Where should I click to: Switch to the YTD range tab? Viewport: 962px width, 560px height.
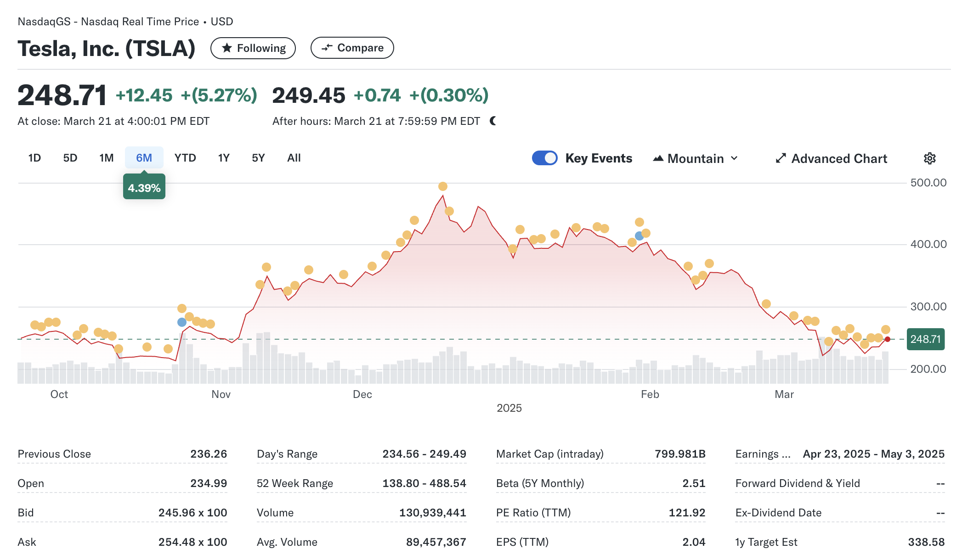tap(185, 158)
